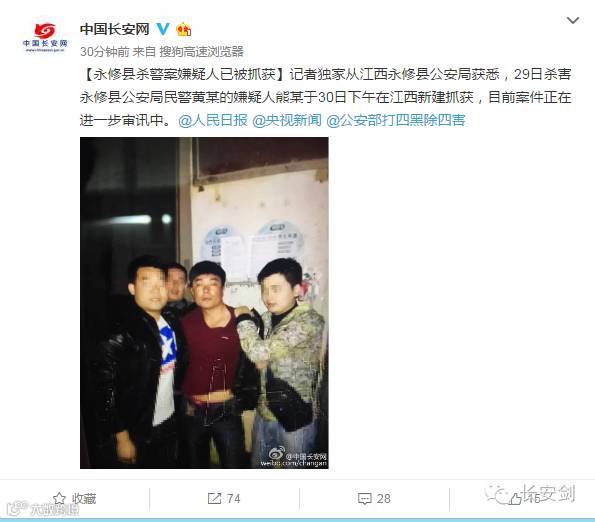Click the 搜狗高速浏览器 source link
This screenshot has height=522, width=595.
(201, 52)
